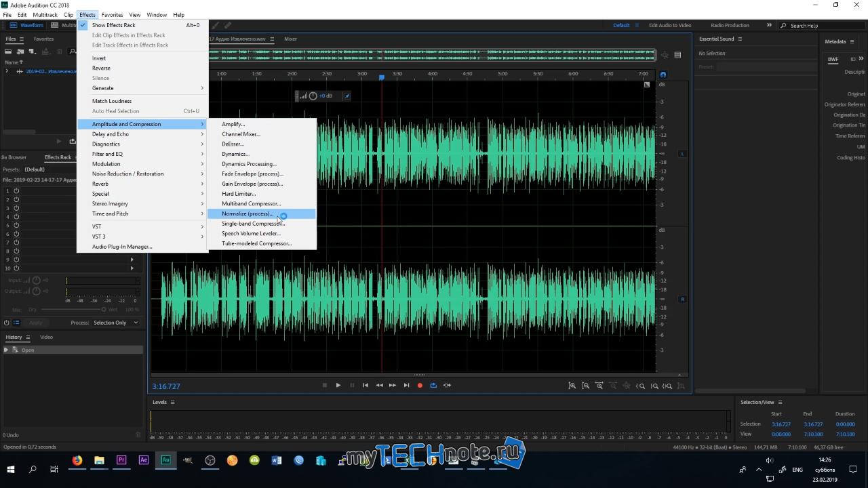This screenshot has width=868, height=488.
Task: Open File folder icon in Files panel
Action: point(9,52)
